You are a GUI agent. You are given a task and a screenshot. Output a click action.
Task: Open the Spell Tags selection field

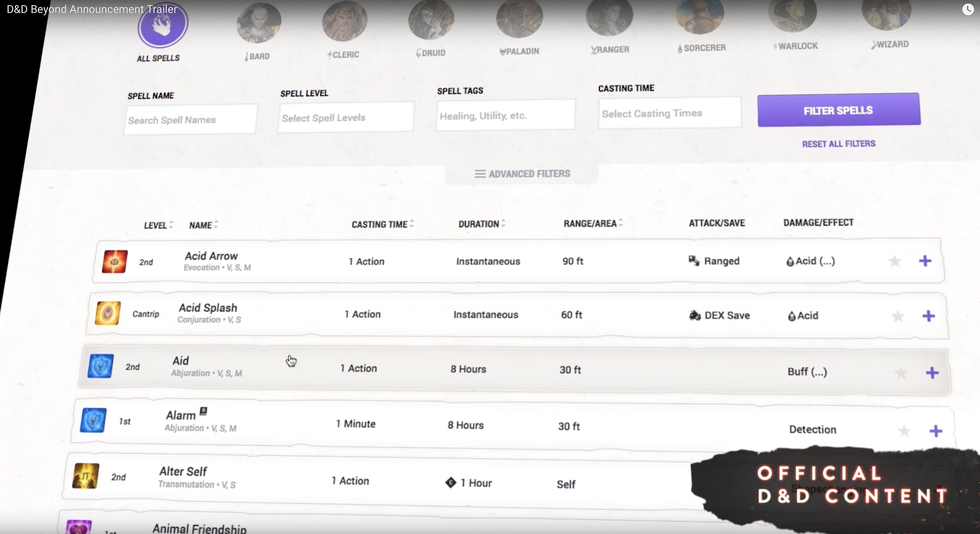click(506, 115)
